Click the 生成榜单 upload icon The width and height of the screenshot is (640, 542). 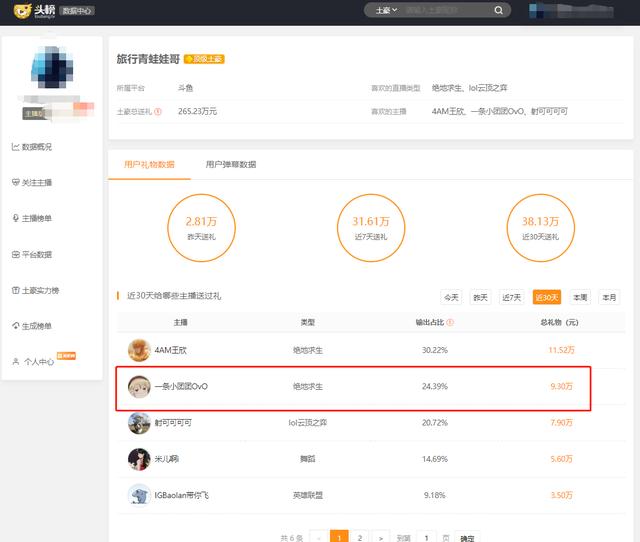point(16,326)
